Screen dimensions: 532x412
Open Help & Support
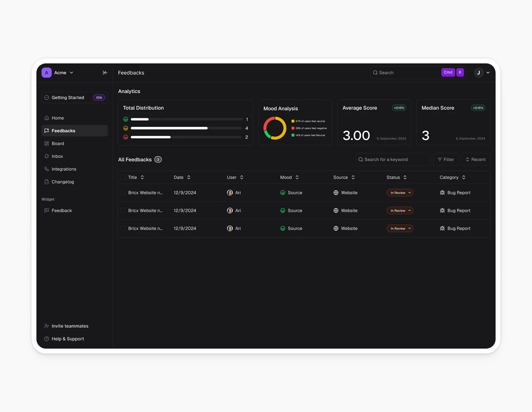[67, 339]
